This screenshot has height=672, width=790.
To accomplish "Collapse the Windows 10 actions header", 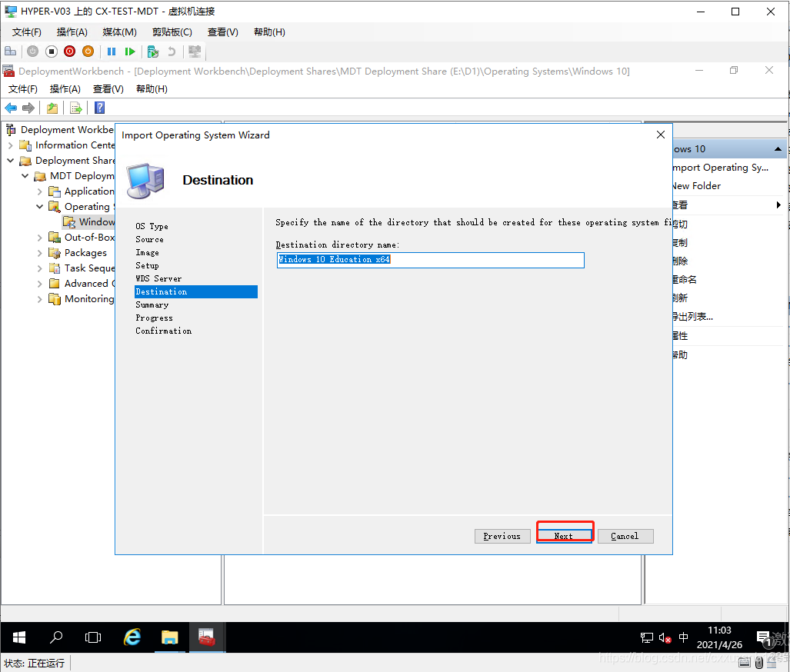I will [x=778, y=149].
